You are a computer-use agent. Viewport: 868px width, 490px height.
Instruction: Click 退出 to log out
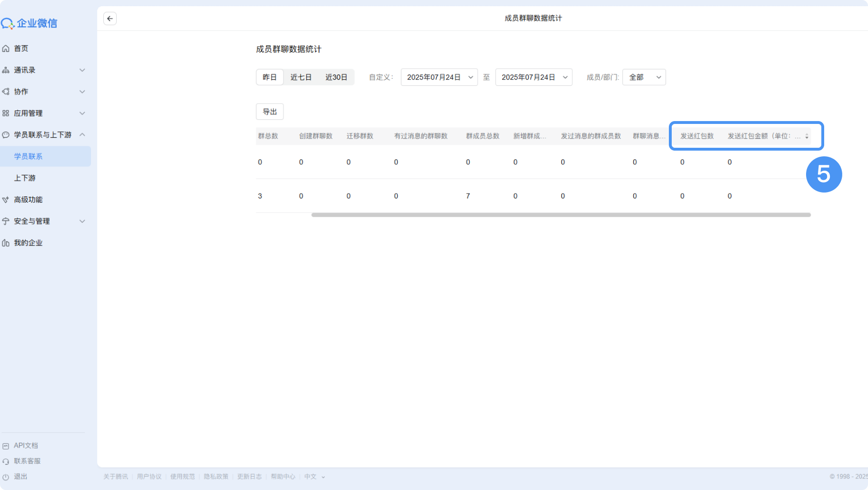coord(20,477)
